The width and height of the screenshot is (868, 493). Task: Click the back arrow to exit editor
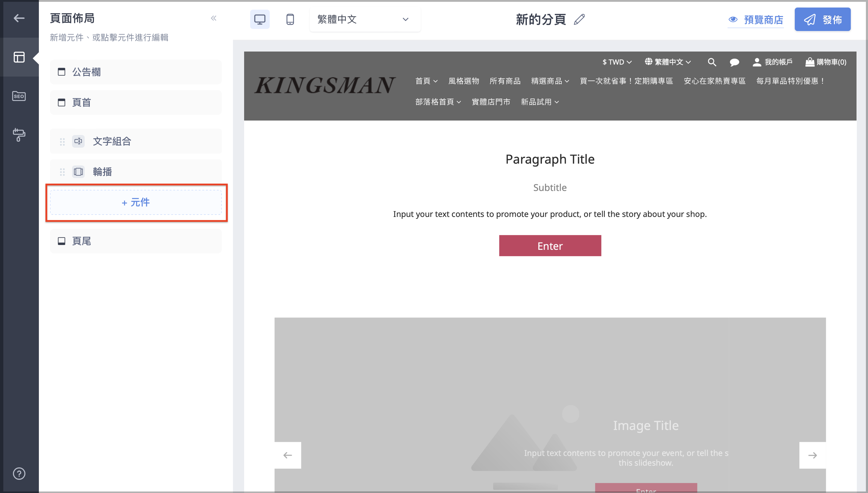pos(19,18)
